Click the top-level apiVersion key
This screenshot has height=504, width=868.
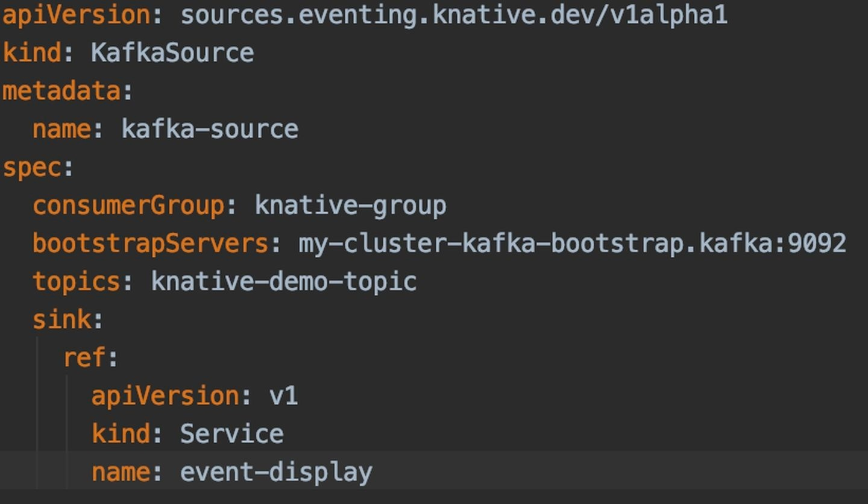pyautogui.click(x=75, y=15)
